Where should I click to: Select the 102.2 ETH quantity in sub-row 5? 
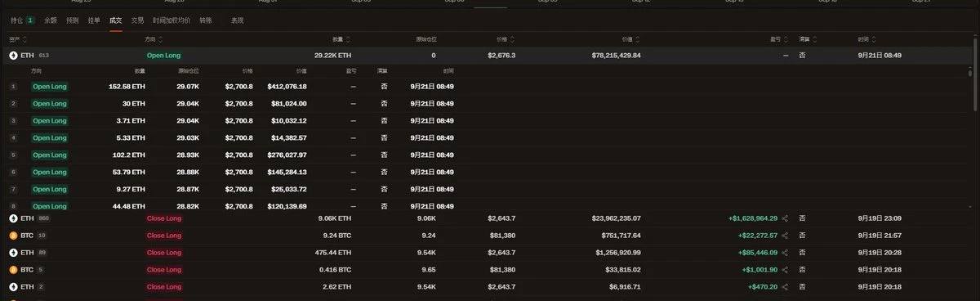tap(129, 155)
